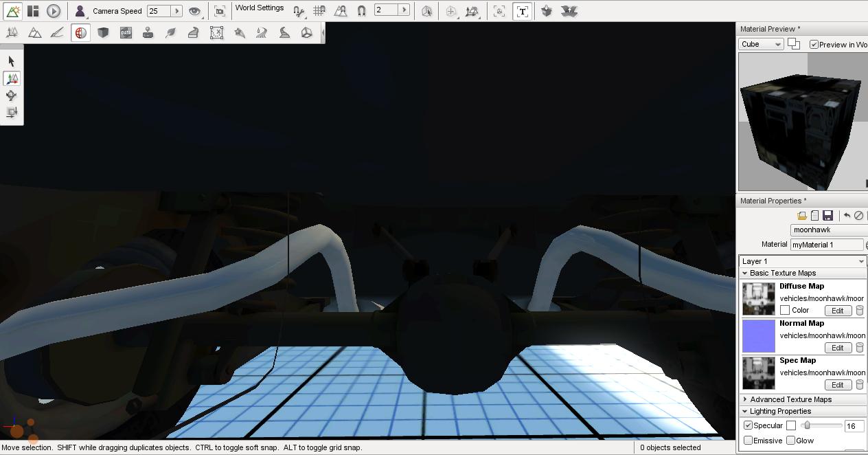Image resolution: width=868 pixels, height=455 pixels.
Task: Open the River Editor icon
Action: (262, 32)
